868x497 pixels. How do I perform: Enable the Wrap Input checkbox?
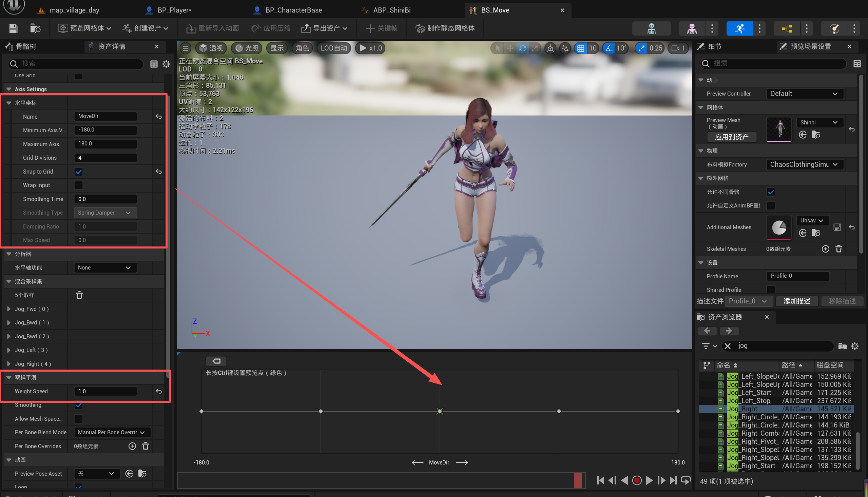click(x=79, y=185)
